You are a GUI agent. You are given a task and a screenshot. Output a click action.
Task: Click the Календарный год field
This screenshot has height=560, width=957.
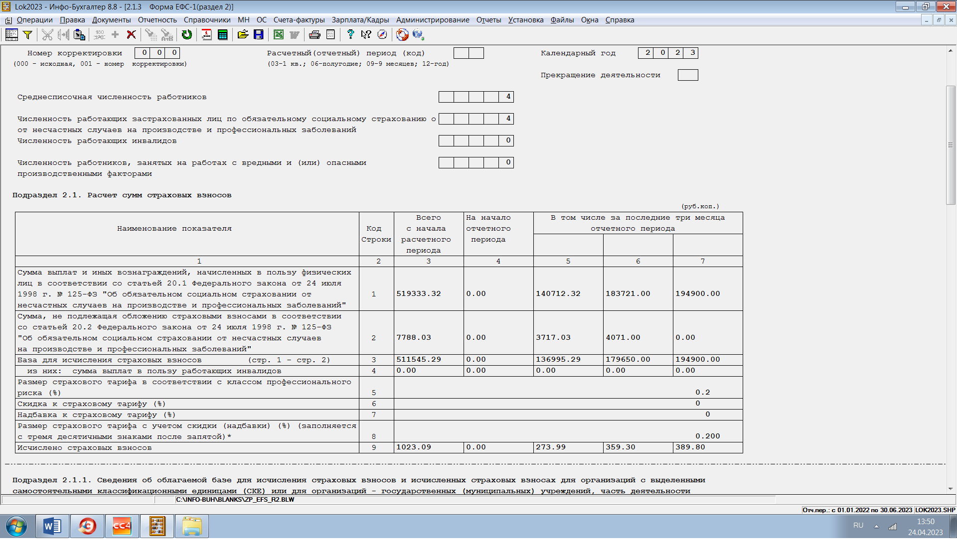tap(668, 53)
